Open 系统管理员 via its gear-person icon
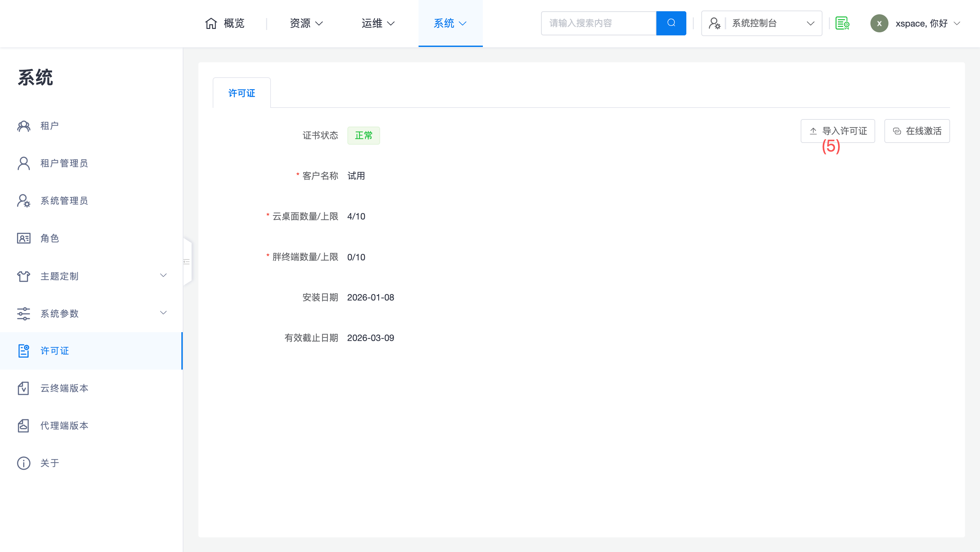980x552 pixels. tap(23, 200)
